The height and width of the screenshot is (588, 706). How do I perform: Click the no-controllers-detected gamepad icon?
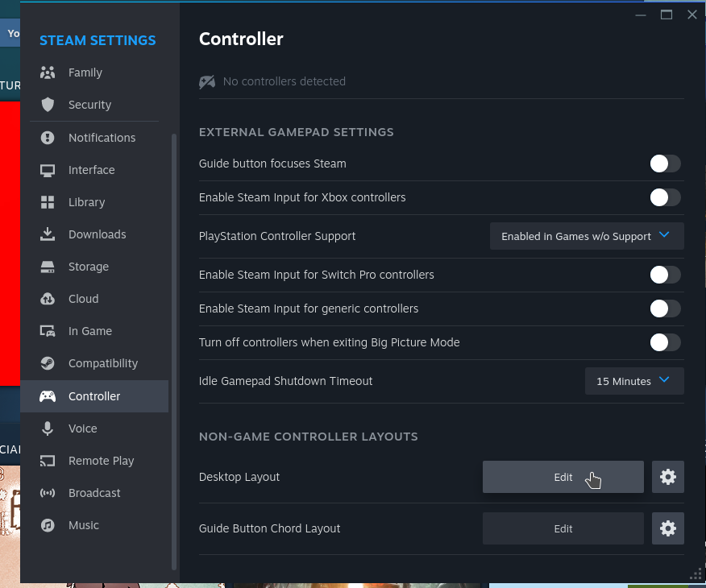coord(207,82)
